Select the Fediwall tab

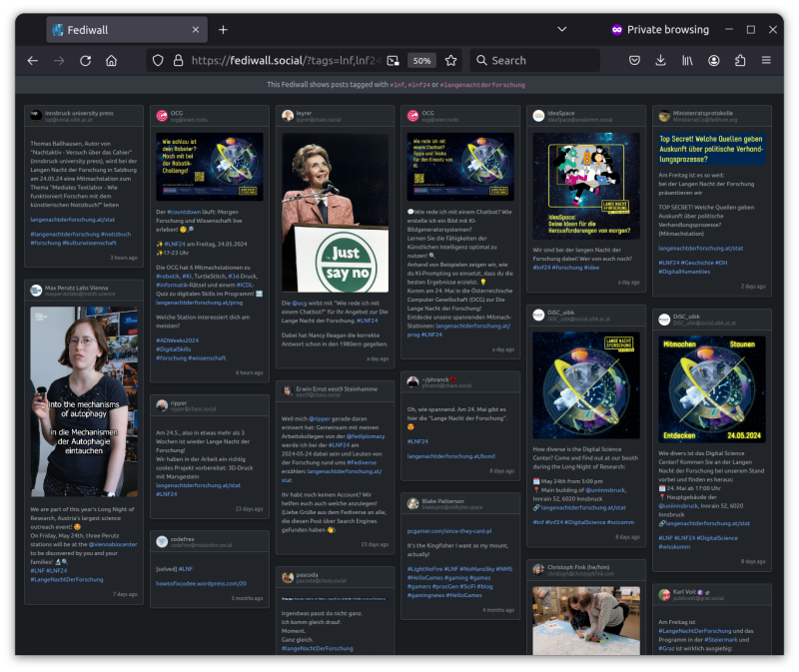tap(127, 30)
